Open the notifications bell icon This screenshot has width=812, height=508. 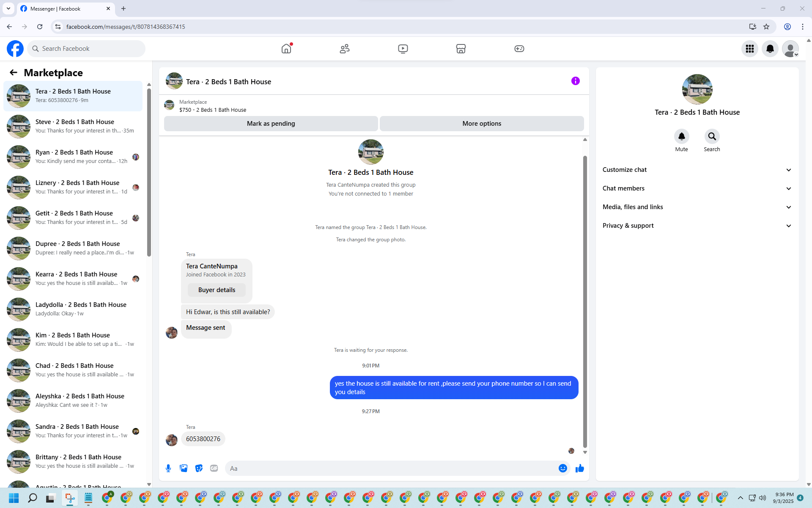pos(770,49)
